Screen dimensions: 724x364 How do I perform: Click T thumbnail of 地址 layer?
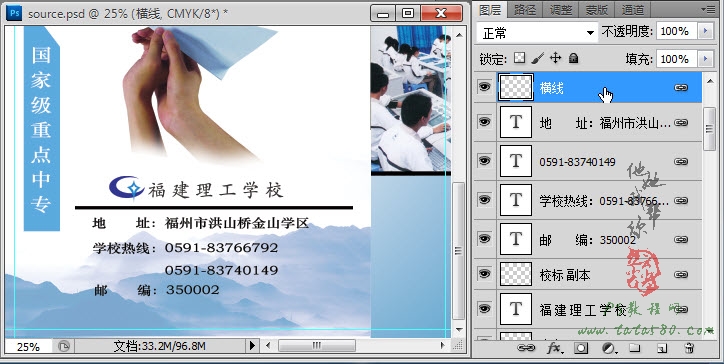(516, 122)
